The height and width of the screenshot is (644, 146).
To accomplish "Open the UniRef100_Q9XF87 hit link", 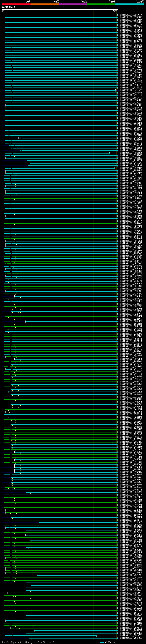I will (x=131, y=15).
